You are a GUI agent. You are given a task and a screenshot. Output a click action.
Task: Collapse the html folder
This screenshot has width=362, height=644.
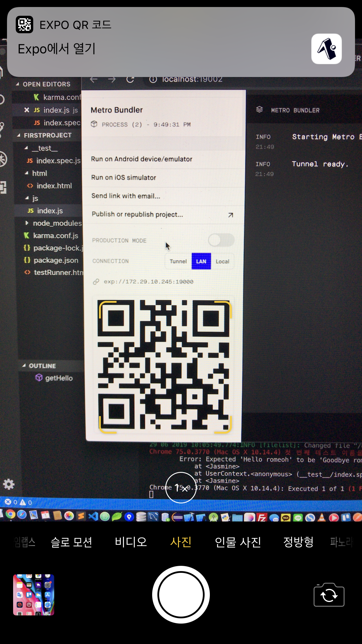pos(27,173)
